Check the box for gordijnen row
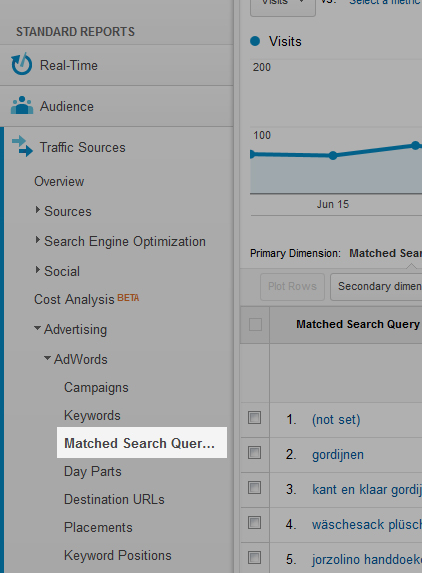 (x=254, y=452)
